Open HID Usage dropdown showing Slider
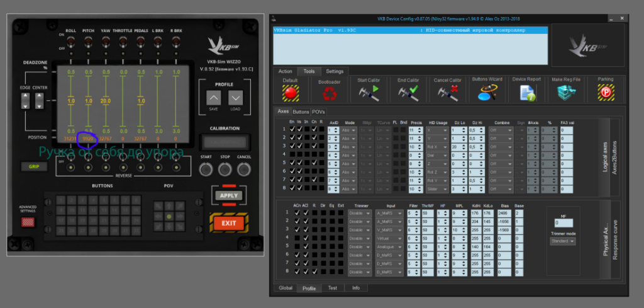 coord(437,189)
